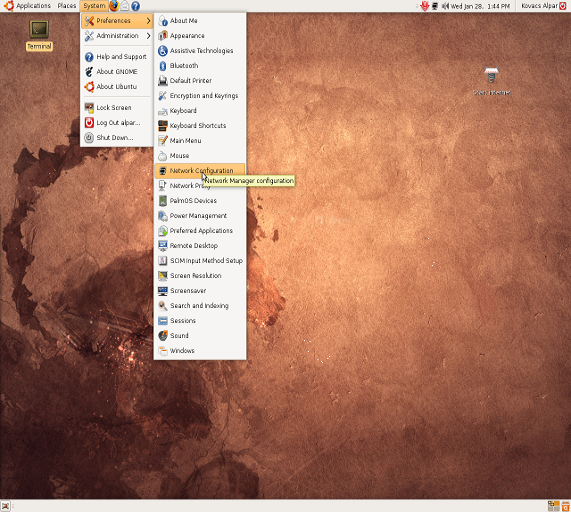571x512 pixels.
Task: Open the mail envelope icon in the top panel
Action: tap(125, 6)
